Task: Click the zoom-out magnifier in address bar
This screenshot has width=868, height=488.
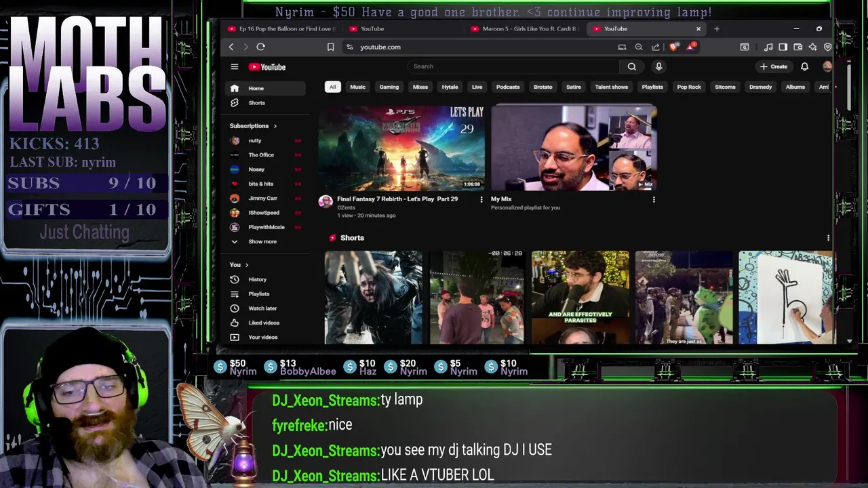Action: click(x=638, y=47)
